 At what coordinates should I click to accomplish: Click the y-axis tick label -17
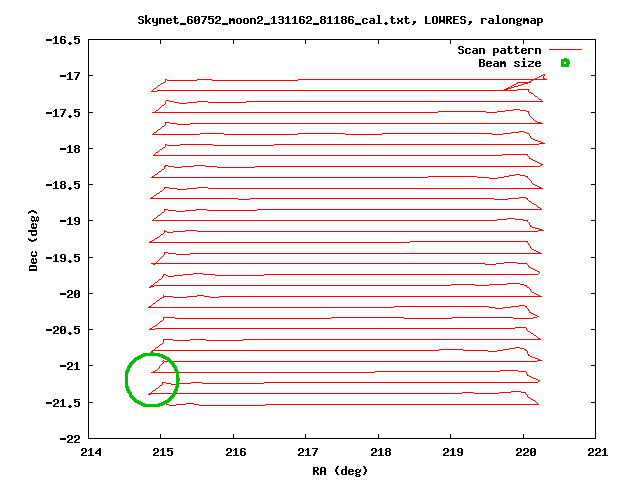click(x=70, y=76)
